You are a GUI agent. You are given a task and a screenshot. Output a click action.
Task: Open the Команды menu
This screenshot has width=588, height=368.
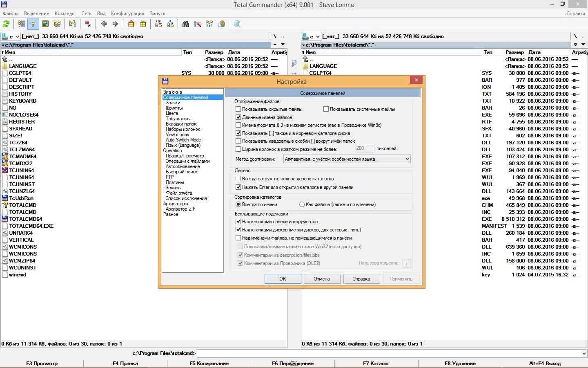point(65,13)
